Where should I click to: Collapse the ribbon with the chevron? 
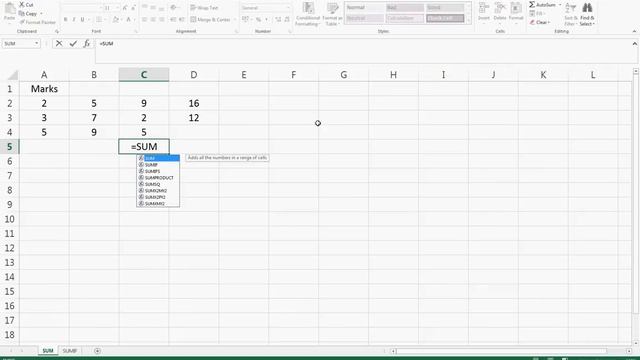pyautogui.click(x=634, y=31)
